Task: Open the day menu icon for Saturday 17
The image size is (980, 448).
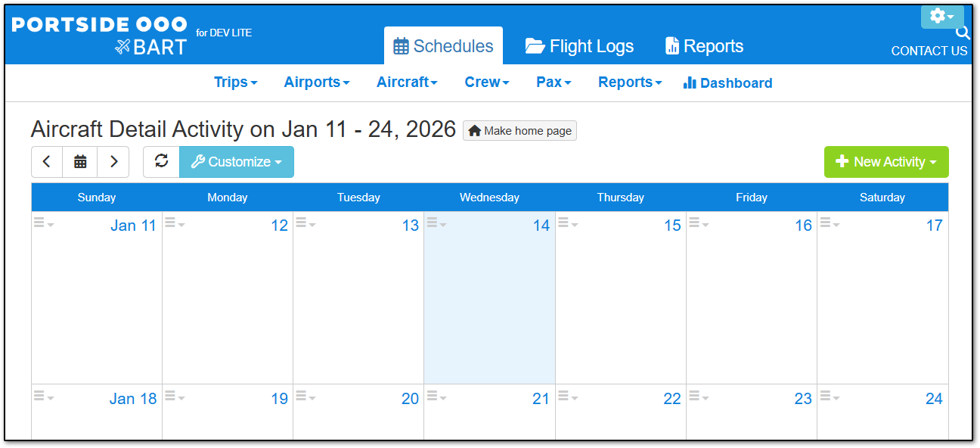Action: point(830,223)
